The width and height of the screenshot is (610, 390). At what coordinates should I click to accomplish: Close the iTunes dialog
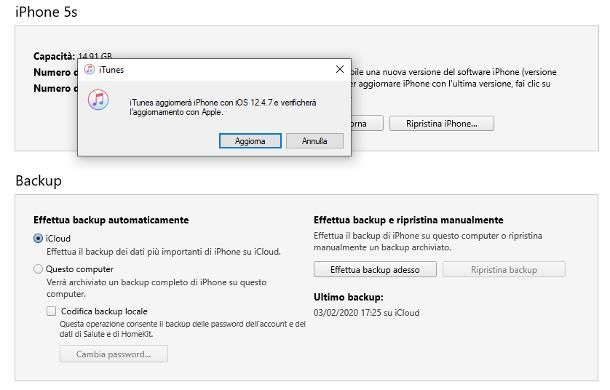[340, 69]
